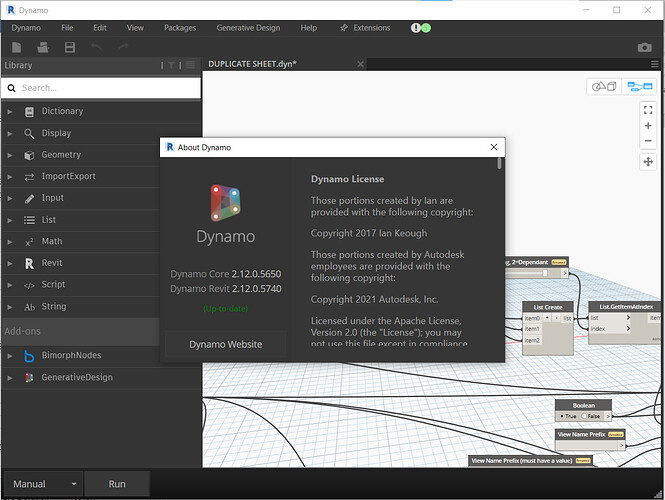
Task: Click the Redo arrow icon
Action: pos(123,47)
